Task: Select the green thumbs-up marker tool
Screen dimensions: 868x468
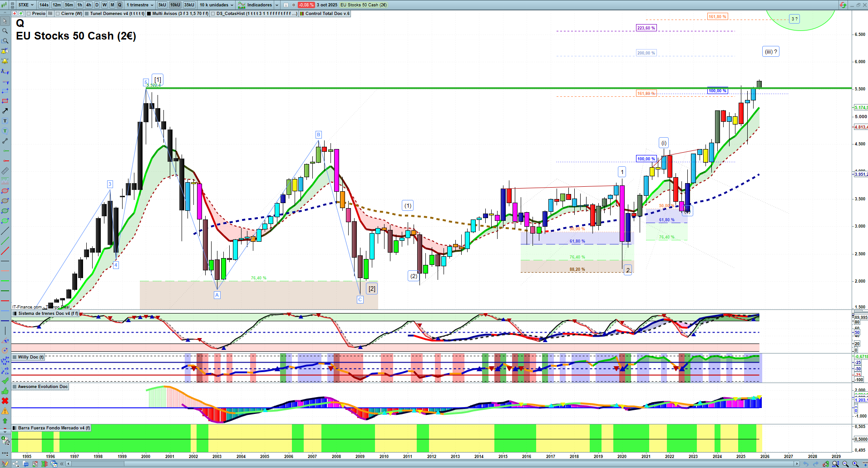Action: coord(5,391)
